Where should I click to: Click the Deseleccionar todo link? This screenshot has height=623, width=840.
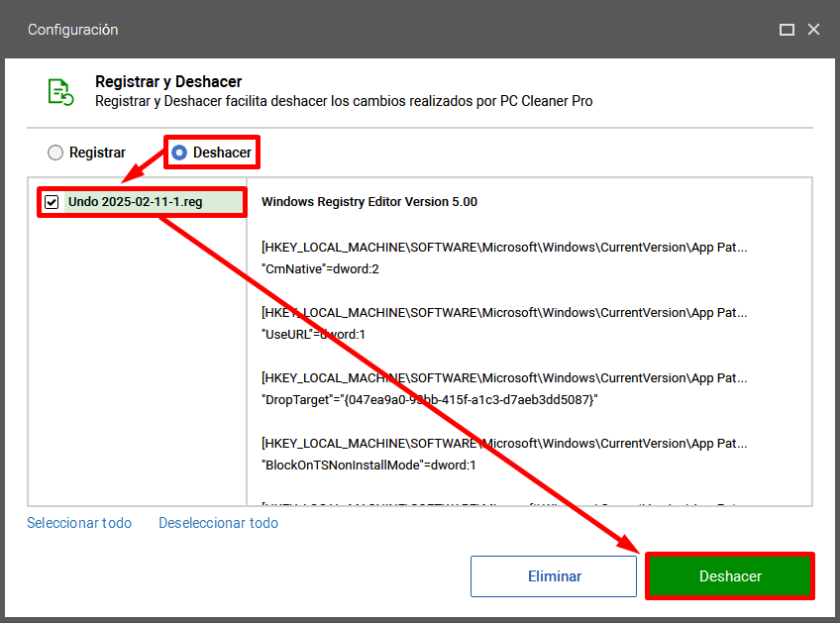[x=219, y=523]
